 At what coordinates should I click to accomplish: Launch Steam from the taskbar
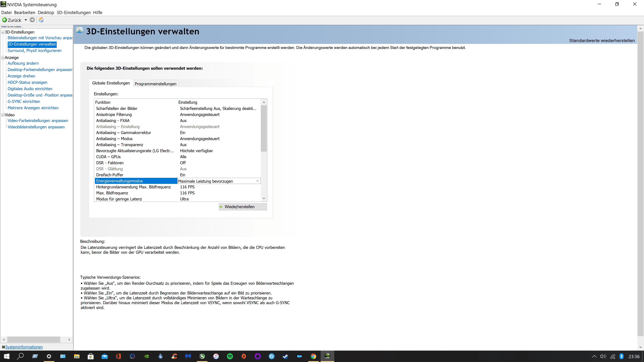[285, 356]
